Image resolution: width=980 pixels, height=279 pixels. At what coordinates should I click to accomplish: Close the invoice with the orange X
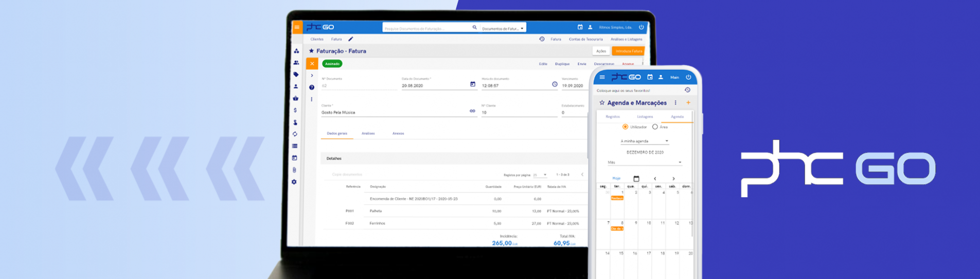pos(312,64)
